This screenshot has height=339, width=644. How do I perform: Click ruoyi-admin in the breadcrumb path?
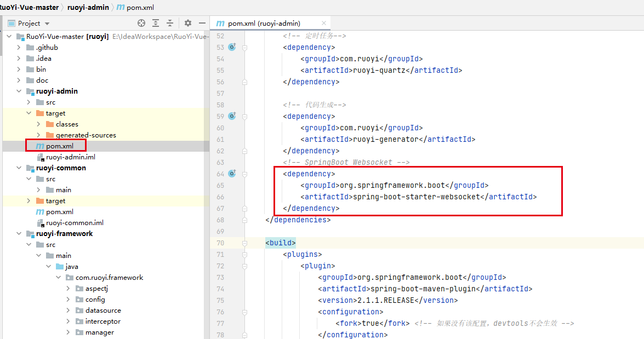(x=88, y=7)
